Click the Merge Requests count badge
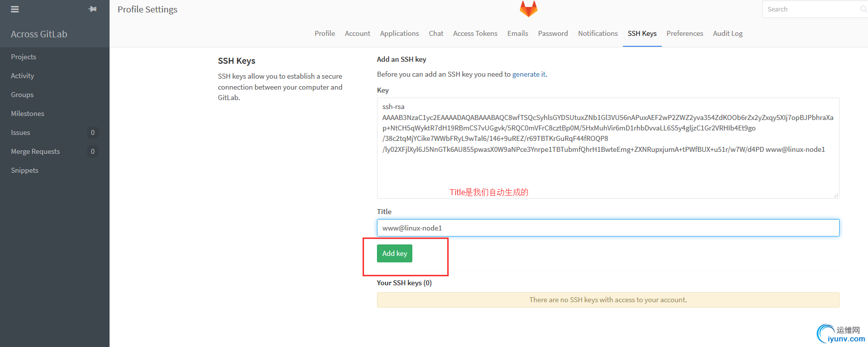 point(93,151)
